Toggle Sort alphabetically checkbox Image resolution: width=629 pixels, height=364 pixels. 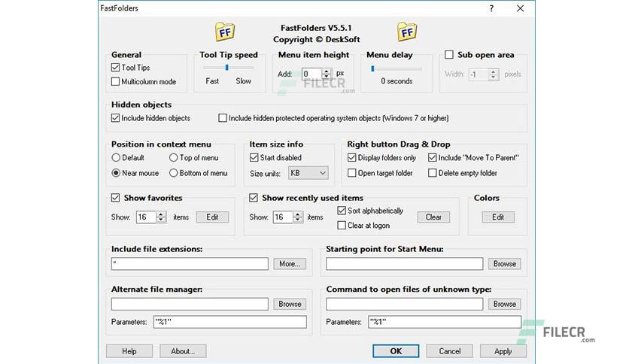click(x=342, y=211)
